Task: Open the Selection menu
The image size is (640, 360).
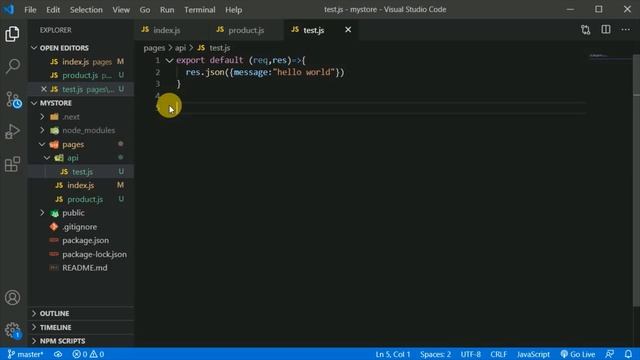Action: (x=86, y=9)
